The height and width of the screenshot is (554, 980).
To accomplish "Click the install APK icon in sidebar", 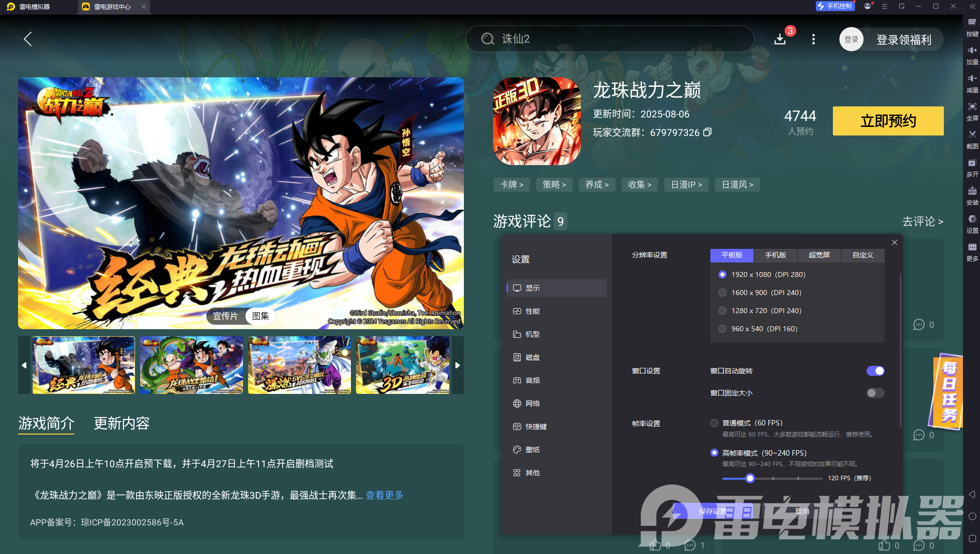I will (x=972, y=191).
